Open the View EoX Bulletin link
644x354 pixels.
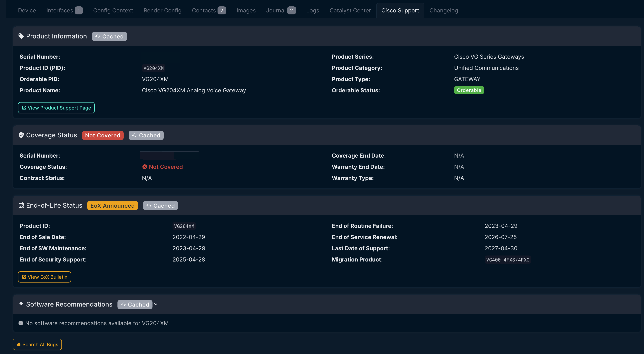point(44,277)
